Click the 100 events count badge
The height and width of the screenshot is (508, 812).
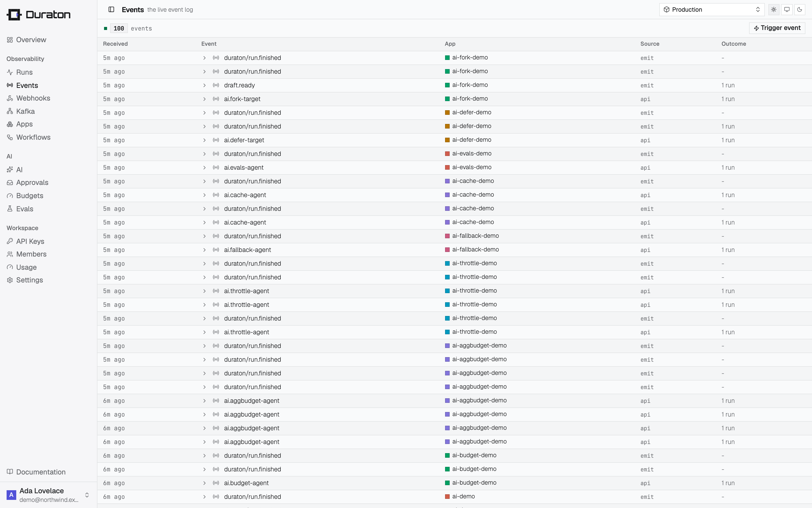(x=119, y=28)
